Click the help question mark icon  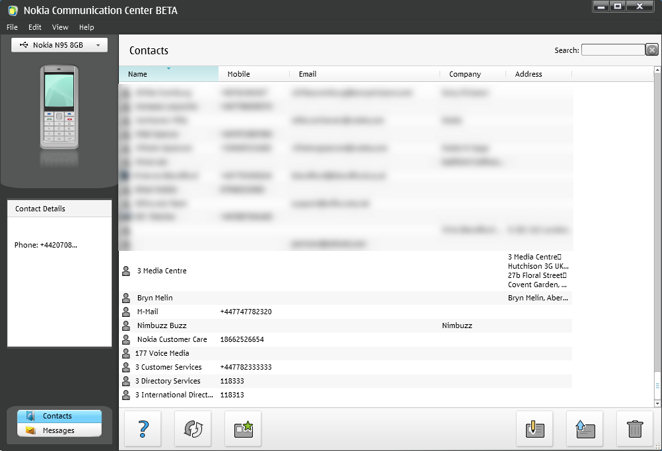[143, 429]
